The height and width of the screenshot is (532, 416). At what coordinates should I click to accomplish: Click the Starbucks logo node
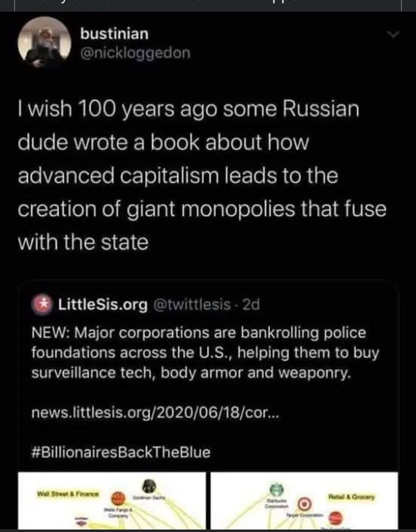(x=274, y=490)
